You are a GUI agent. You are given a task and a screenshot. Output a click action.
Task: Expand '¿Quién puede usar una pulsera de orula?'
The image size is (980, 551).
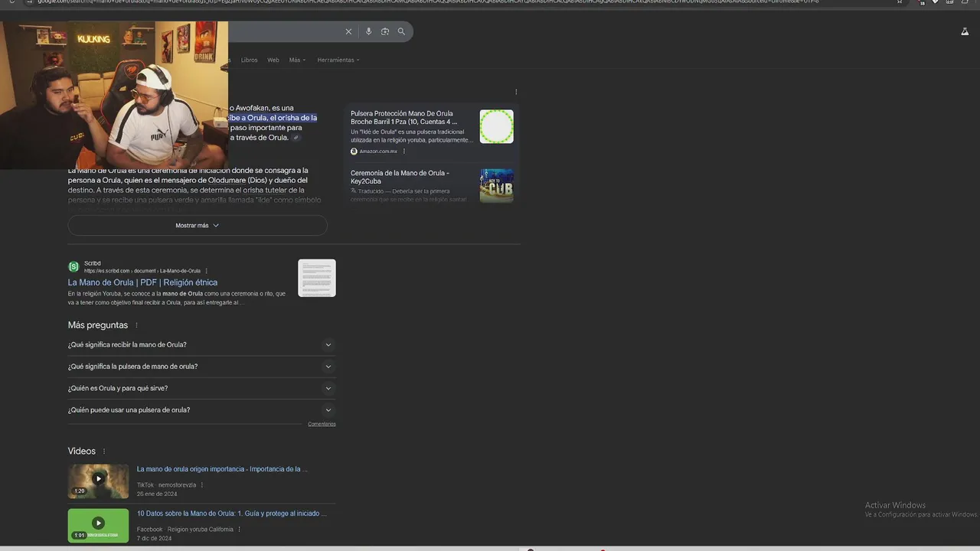tap(201, 410)
